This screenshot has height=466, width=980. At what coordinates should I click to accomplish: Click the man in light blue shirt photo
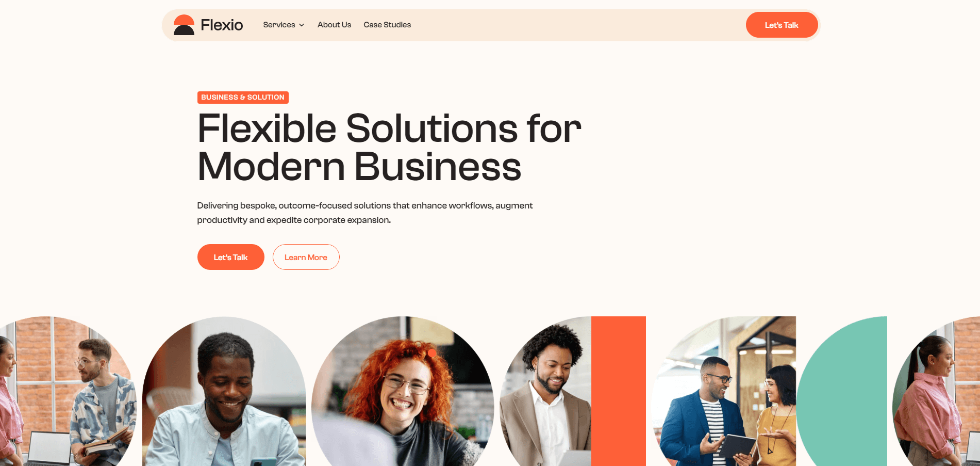(x=224, y=391)
